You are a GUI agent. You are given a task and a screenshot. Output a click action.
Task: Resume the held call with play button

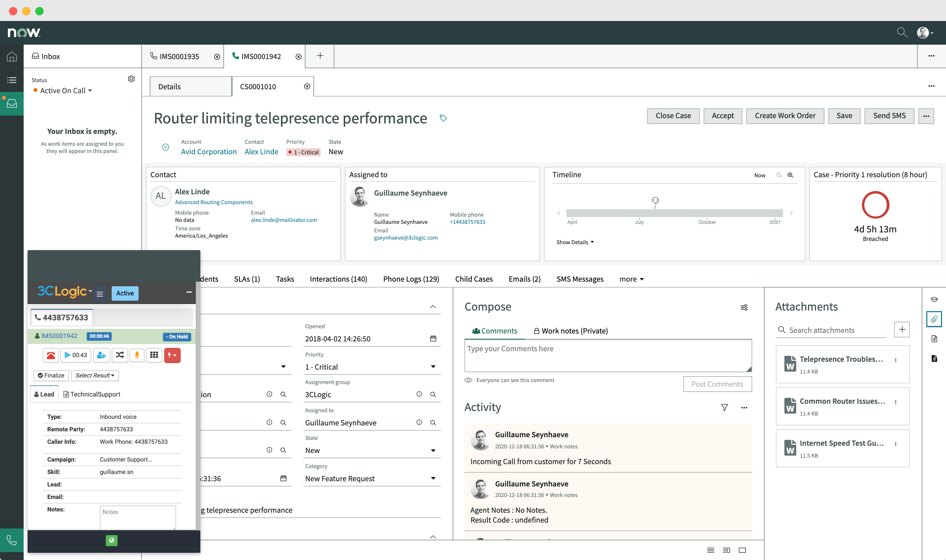click(76, 355)
